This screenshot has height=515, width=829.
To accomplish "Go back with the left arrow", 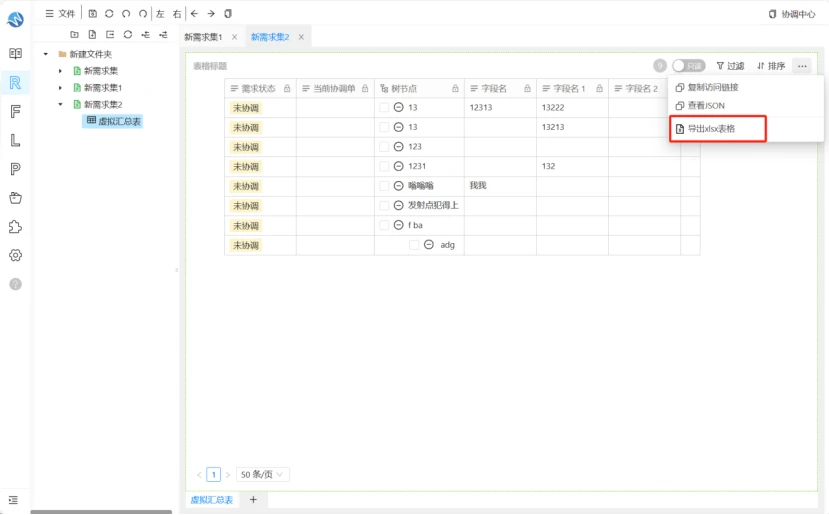I will pos(194,13).
